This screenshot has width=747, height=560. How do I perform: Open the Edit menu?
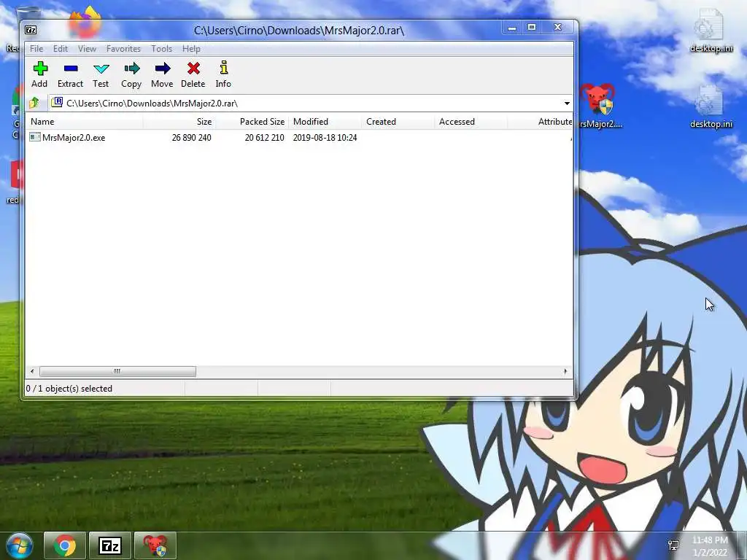click(60, 49)
